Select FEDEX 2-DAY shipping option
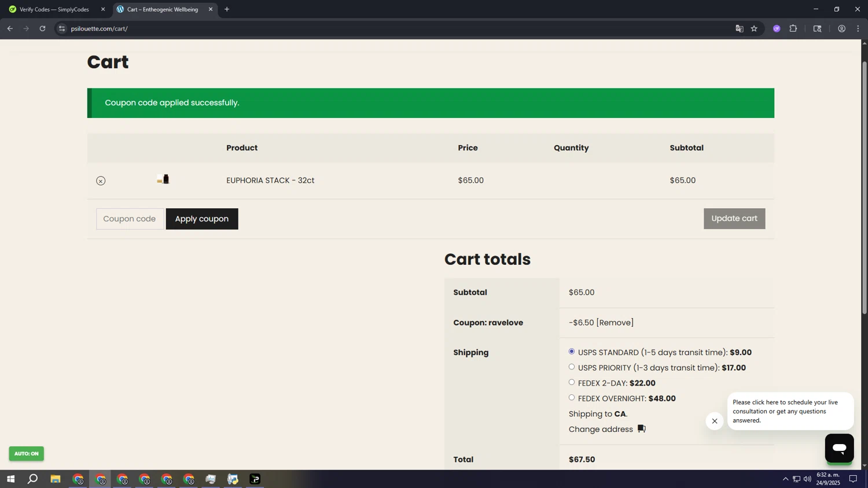 [572, 382]
